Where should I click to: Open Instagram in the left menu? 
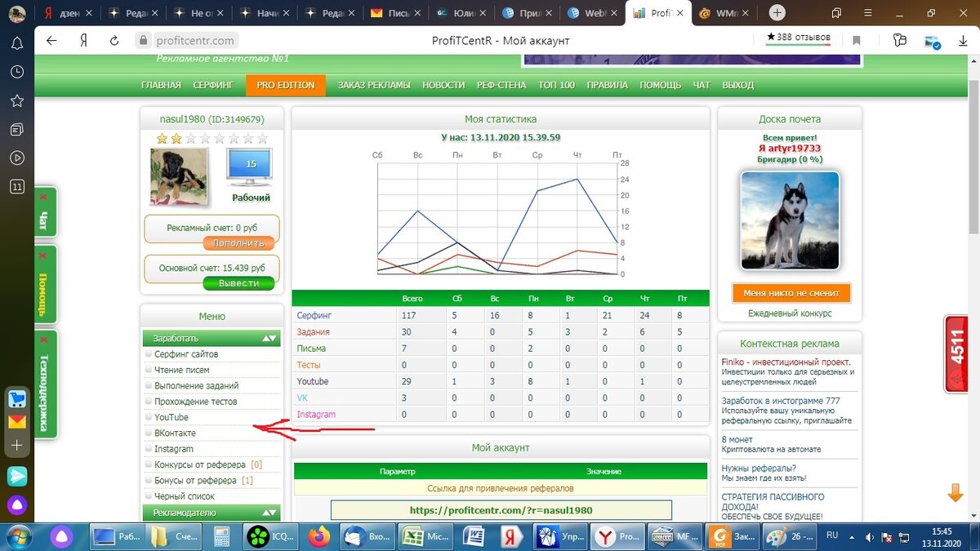[x=174, y=449]
